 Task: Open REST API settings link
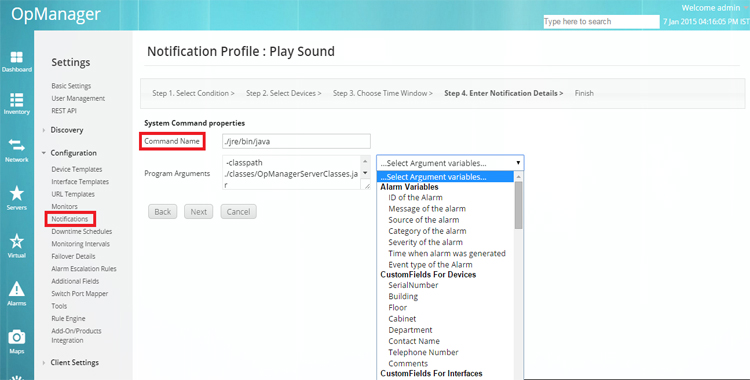64,111
